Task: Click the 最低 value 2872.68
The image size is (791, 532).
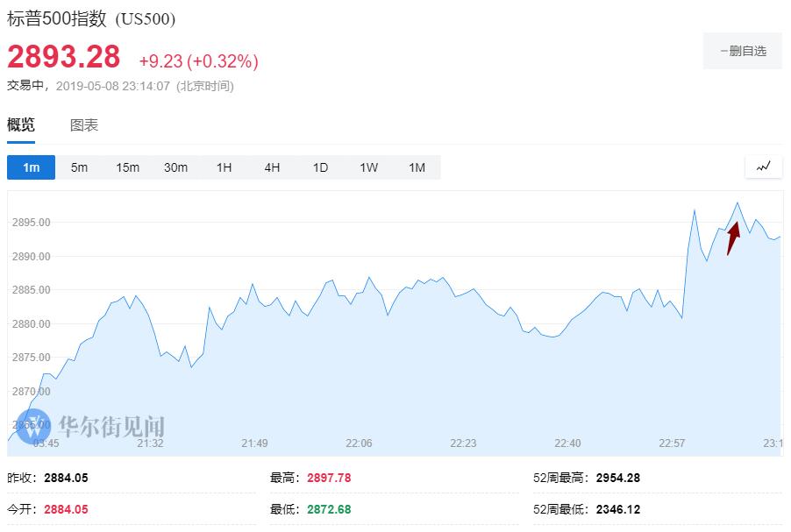Action: (329, 509)
